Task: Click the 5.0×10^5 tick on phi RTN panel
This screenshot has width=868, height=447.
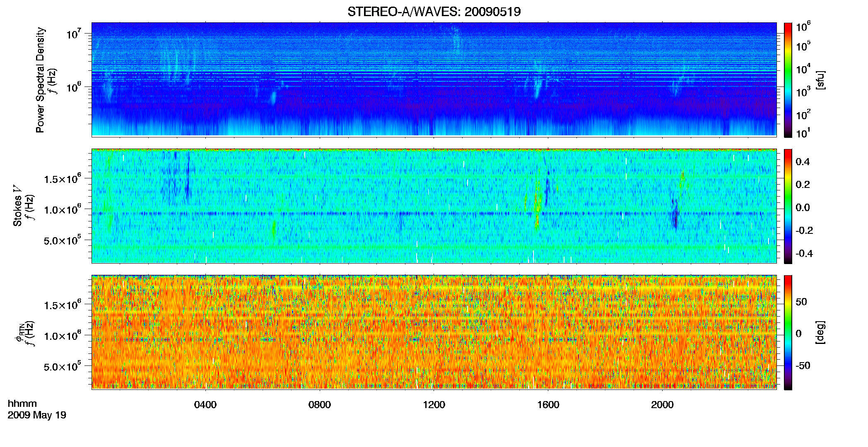Action: pos(63,366)
